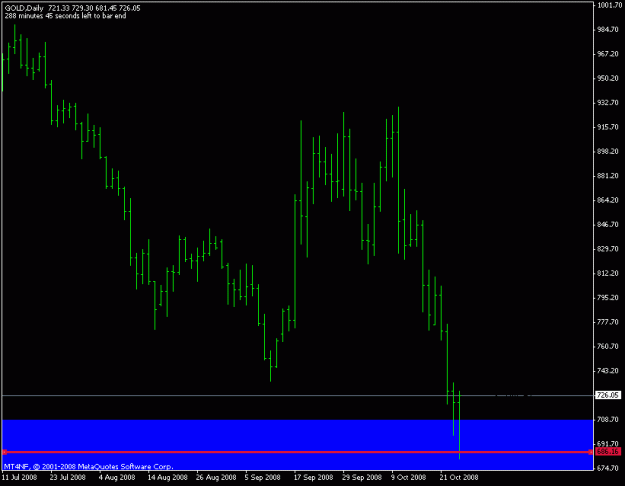Screen dimensions: 625x486
Task: Click the 932.70 price scale label
Action: (x=608, y=102)
